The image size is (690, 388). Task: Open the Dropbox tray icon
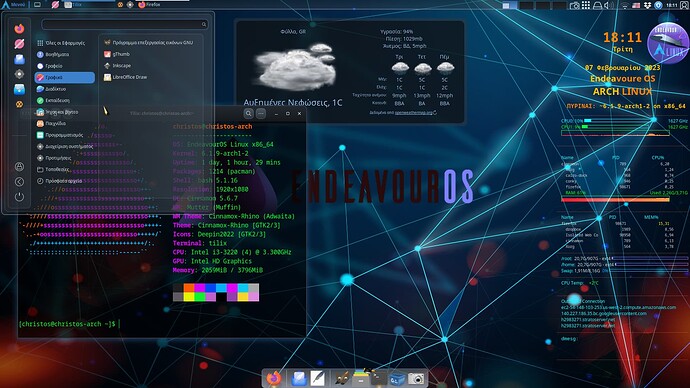coord(647,5)
